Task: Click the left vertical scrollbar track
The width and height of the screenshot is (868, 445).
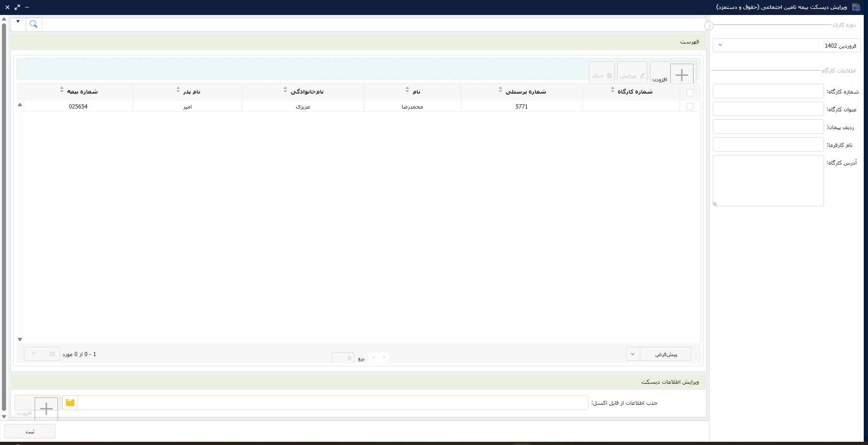Action: click(4, 215)
